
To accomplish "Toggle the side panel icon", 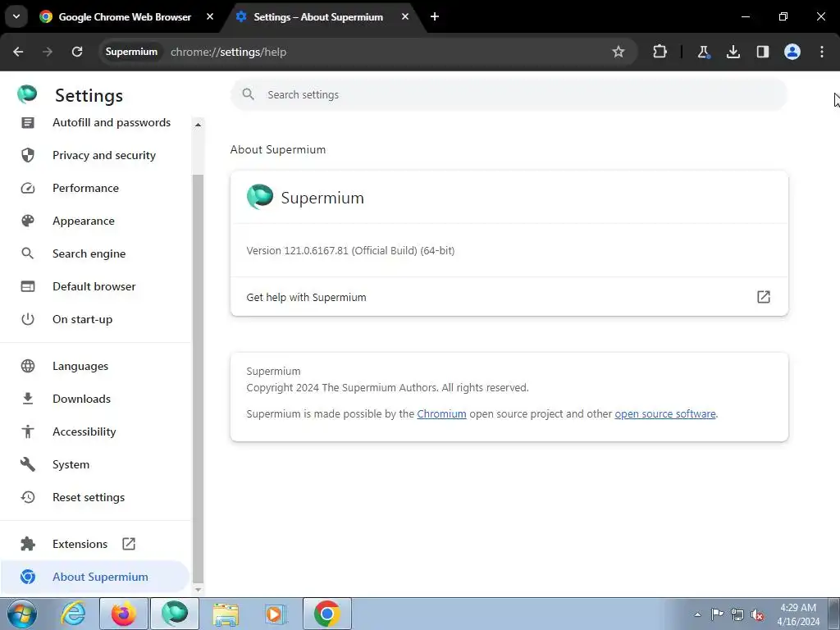I will tap(762, 52).
